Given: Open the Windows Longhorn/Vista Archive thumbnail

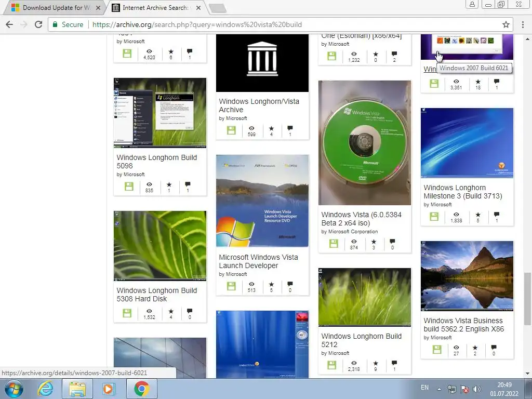Looking at the screenshot, I should click(262, 63).
